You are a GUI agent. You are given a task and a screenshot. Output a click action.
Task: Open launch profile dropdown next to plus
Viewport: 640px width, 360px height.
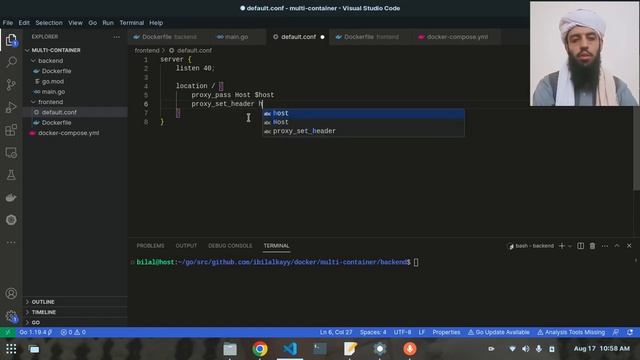point(570,246)
